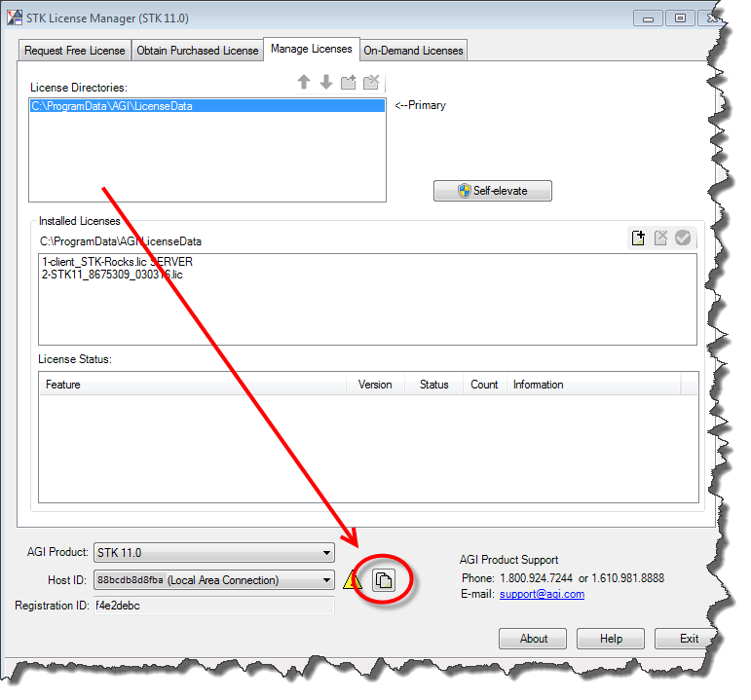Click the yellow warning triangle icon
Screen dimensions: 751x700
(352, 579)
